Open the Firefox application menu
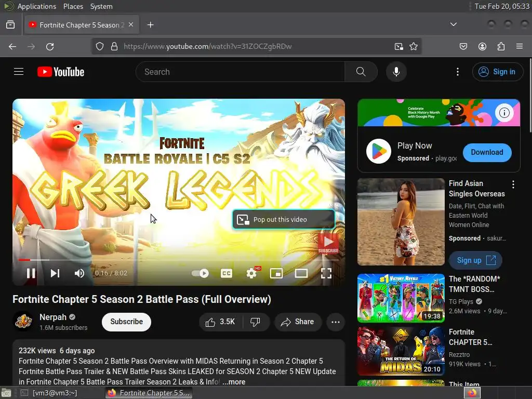The width and height of the screenshot is (532, 399). pyautogui.click(x=519, y=46)
